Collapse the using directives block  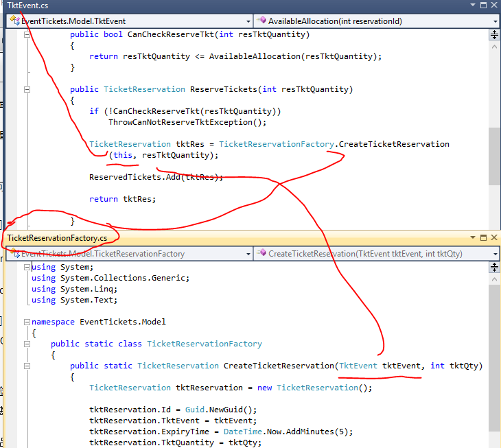coord(27,267)
